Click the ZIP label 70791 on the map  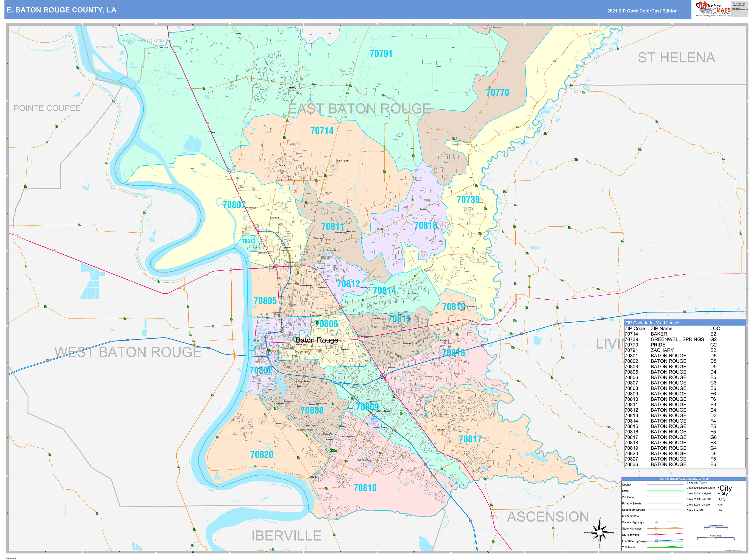[381, 53]
